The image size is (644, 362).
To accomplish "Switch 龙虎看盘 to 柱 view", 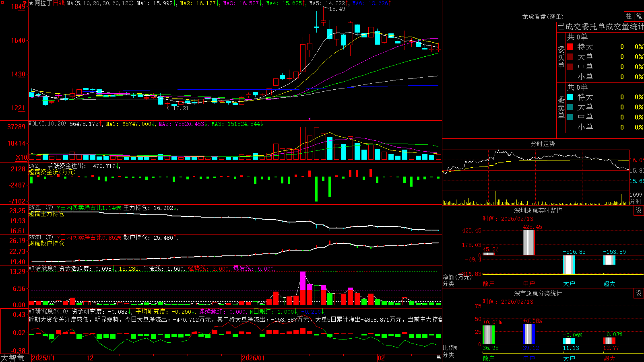I will (629, 16).
